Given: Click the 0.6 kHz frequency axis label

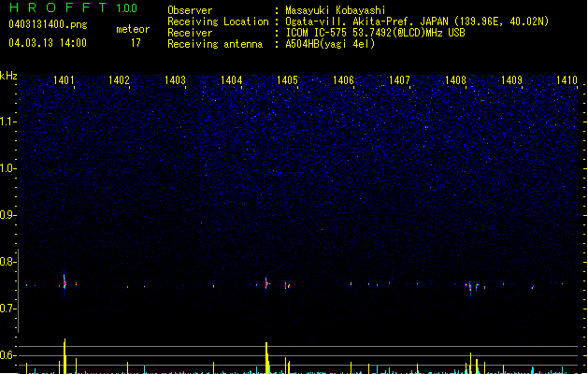Looking at the screenshot, I should coord(7,355).
